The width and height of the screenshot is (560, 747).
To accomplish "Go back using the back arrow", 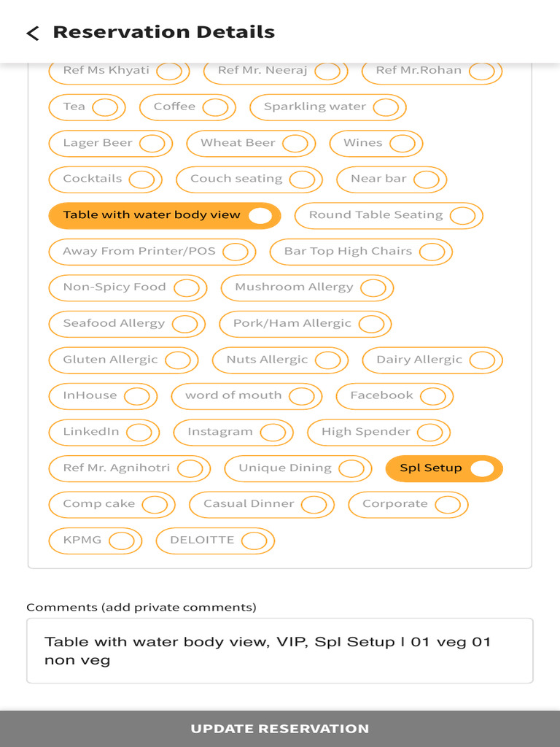I will pos(32,33).
